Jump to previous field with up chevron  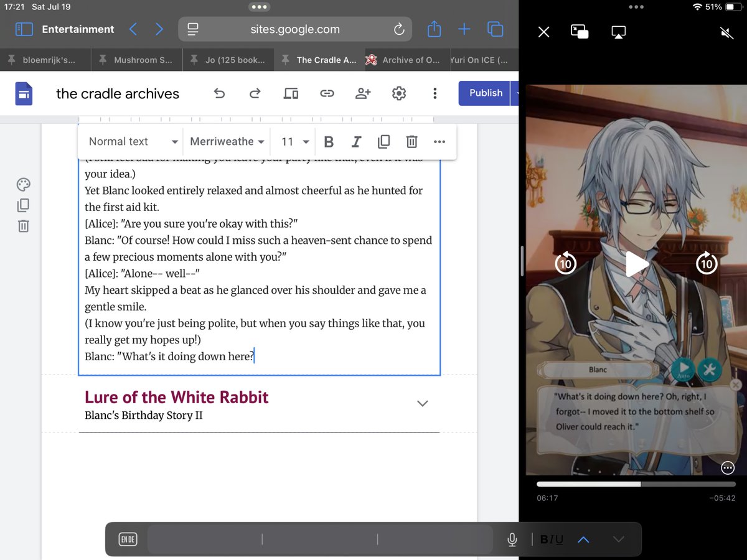click(x=583, y=539)
